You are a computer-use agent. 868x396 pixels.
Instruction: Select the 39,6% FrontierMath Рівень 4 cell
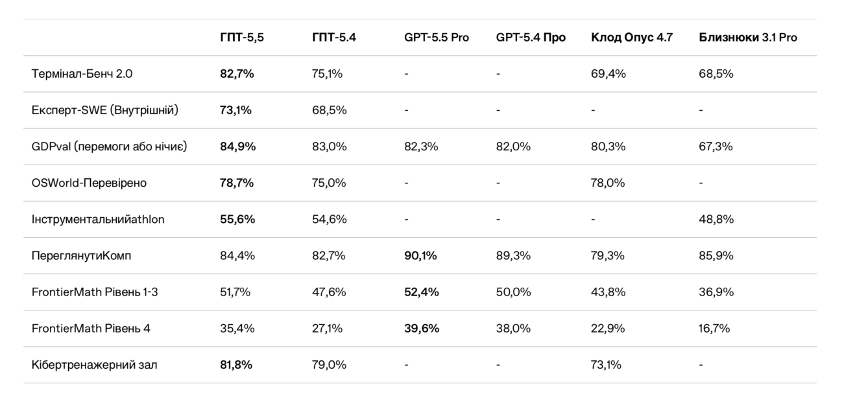point(421,329)
